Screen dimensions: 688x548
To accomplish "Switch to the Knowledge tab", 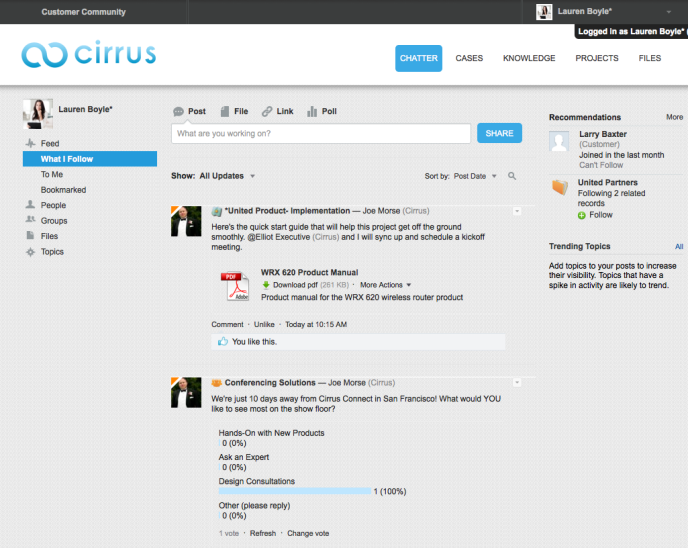I will pyautogui.click(x=529, y=58).
